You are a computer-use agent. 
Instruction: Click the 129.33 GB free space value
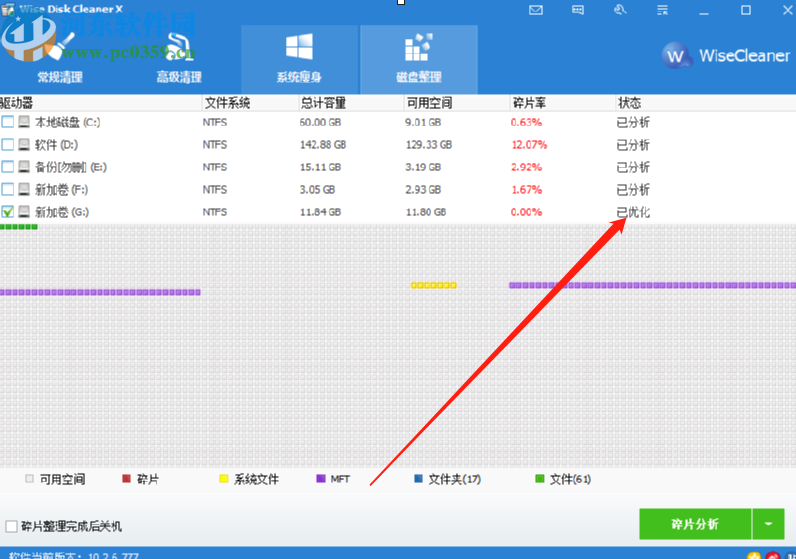click(429, 145)
